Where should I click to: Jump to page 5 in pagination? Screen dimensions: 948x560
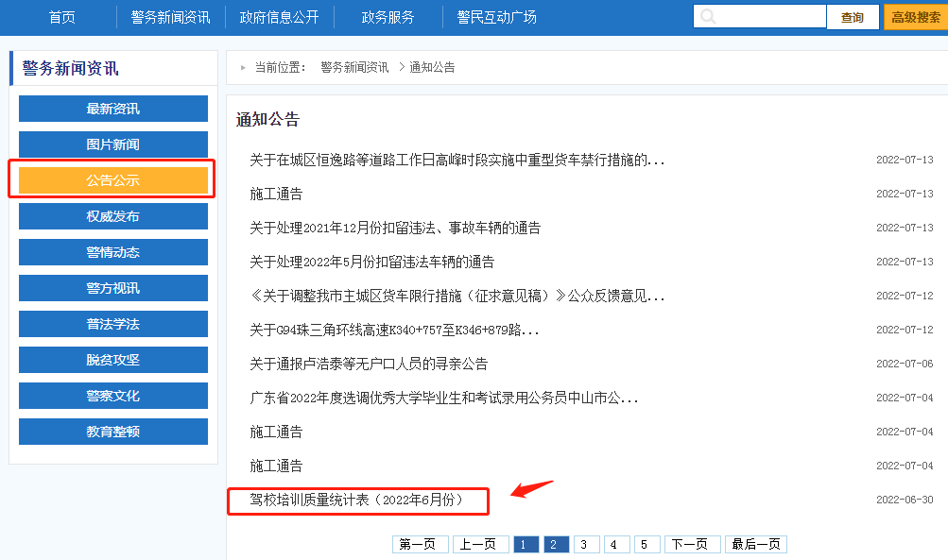pyautogui.click(x=647, y=544)
